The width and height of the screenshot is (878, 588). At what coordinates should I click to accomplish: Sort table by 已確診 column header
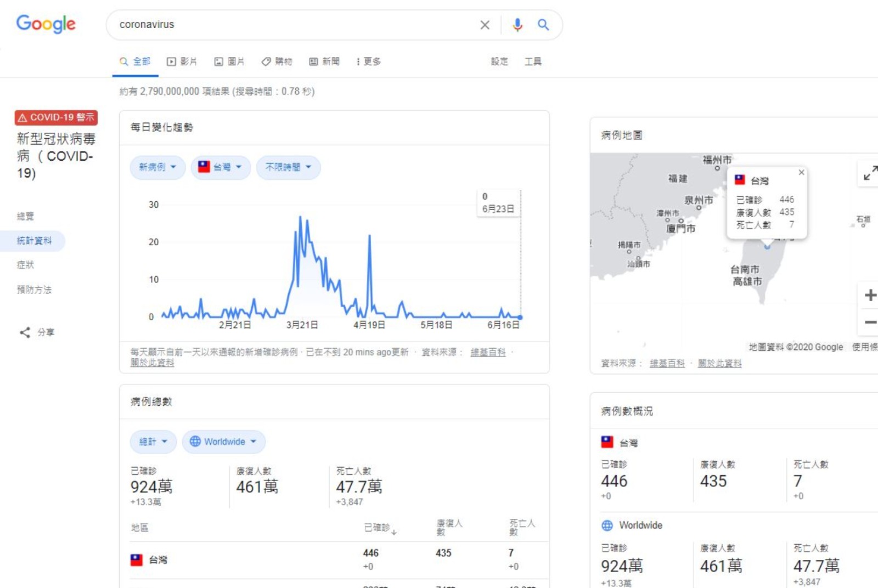click(380, 528)
